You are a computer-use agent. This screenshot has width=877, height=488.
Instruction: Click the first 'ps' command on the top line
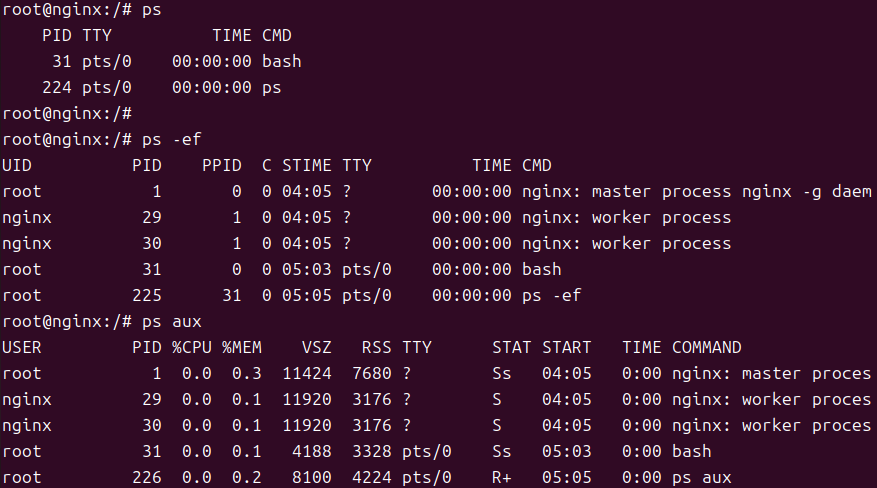[152, 10]
